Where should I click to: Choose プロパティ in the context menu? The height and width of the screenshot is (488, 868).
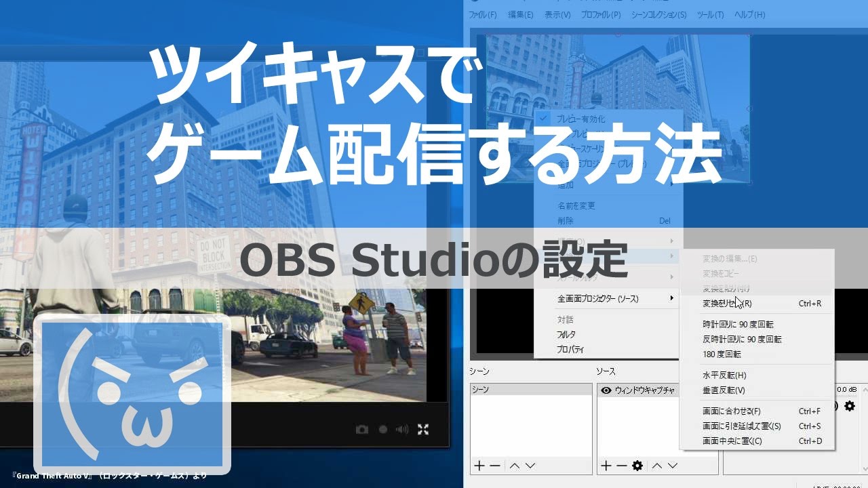tap(608, 350)
